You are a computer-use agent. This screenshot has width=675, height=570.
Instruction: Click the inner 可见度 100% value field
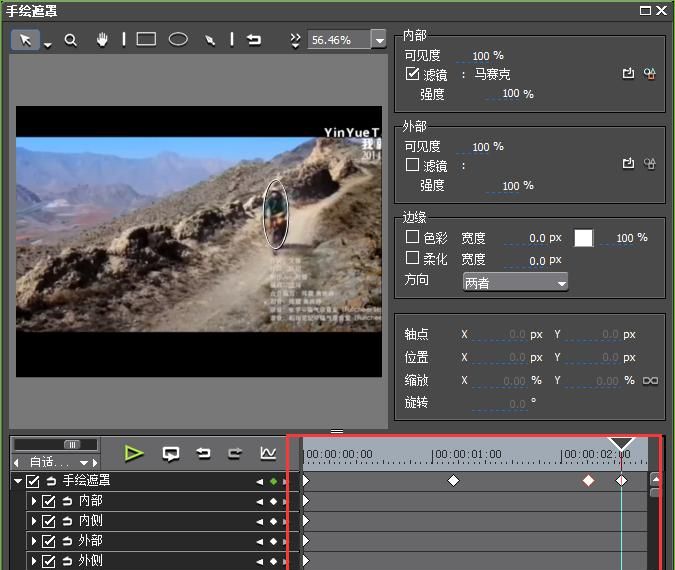(481, 56)
